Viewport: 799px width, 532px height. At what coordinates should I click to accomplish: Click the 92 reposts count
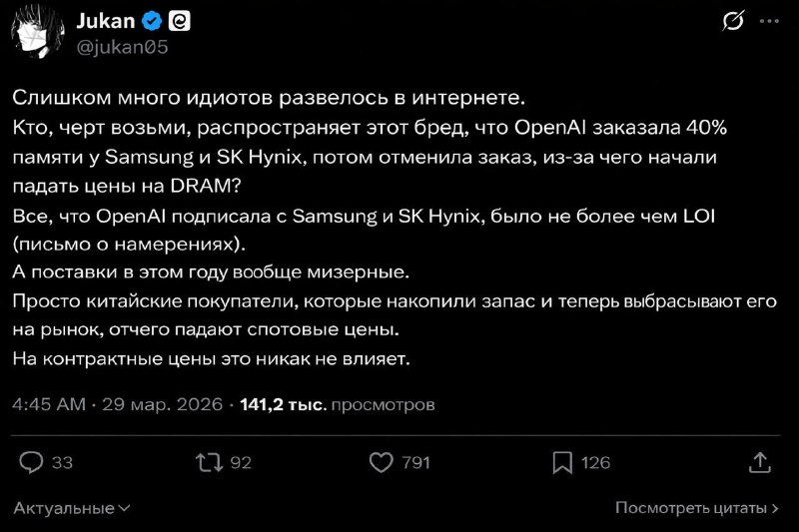[240, 462]
